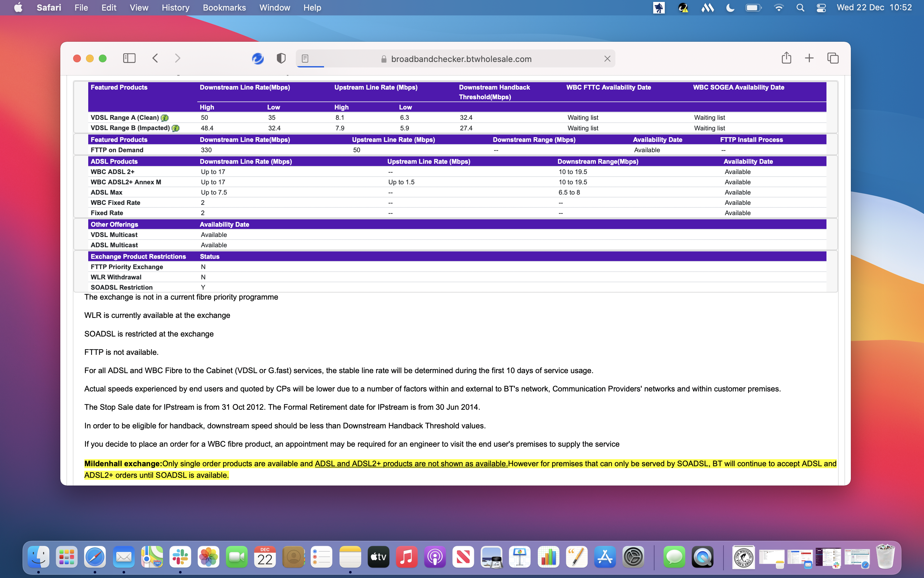This screenshot has width=924, height=578.
Task: Open Mail from the Dock
Action: (x=124, y=556)
